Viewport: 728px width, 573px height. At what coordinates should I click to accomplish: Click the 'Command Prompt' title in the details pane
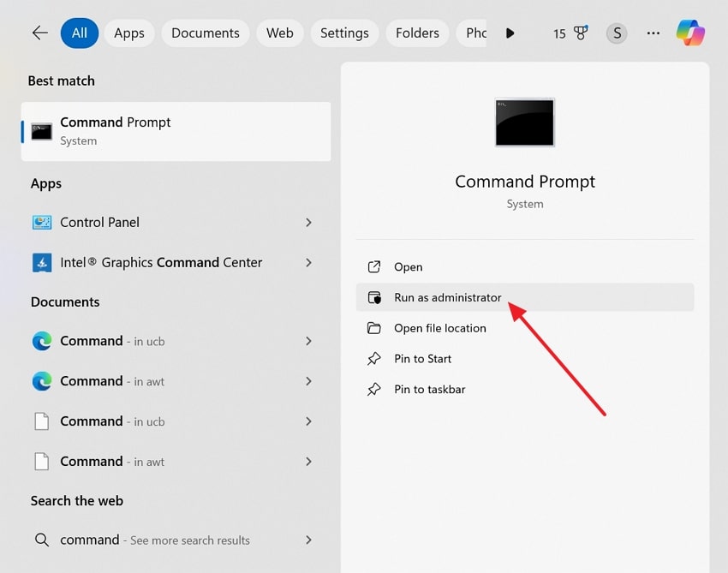(x=525, y=182)
